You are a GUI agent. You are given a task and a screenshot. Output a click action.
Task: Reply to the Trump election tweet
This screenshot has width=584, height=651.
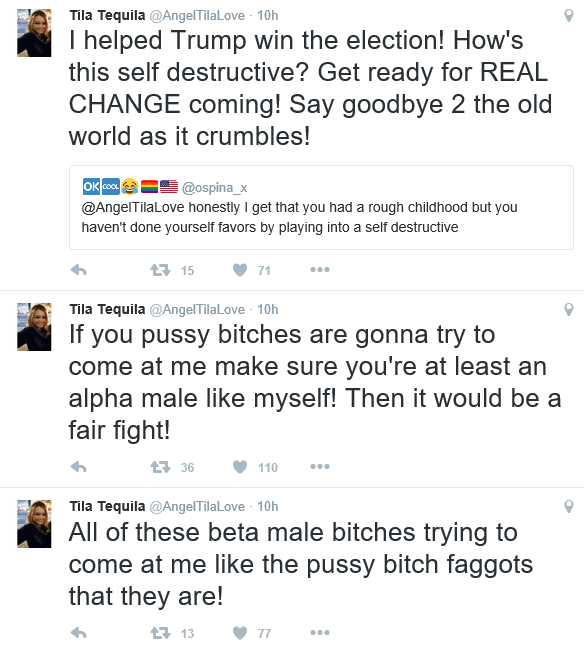point(78,270)
